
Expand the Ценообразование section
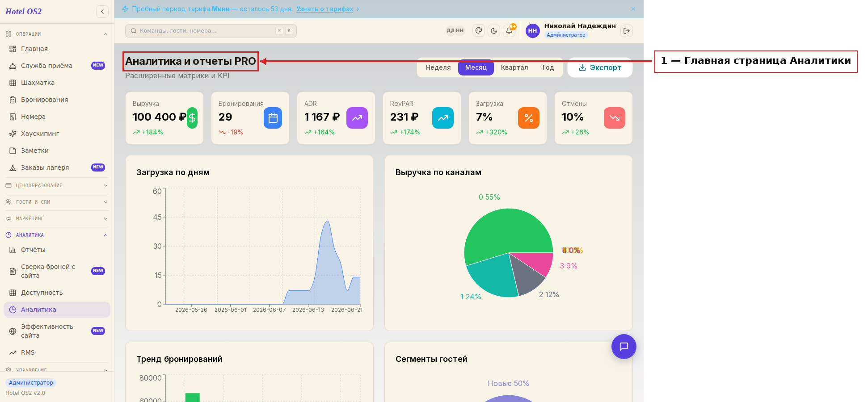pyautogui.click(x=57, y=185)
